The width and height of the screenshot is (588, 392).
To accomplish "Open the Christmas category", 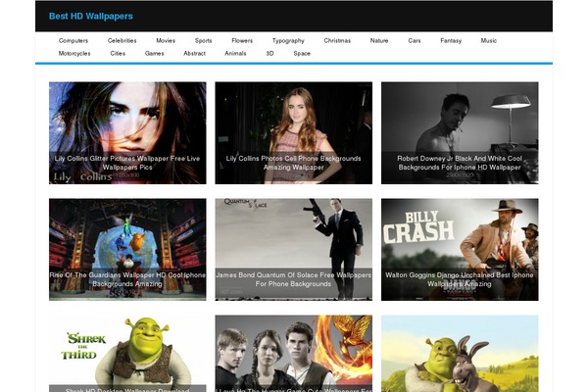I will [x=337, y=40].
